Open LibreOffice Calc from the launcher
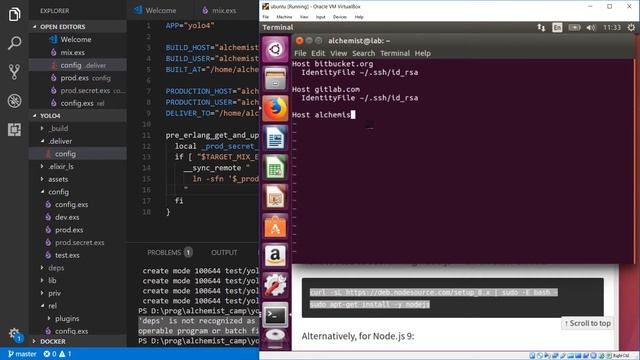The image size is (640, 360). 275,167
